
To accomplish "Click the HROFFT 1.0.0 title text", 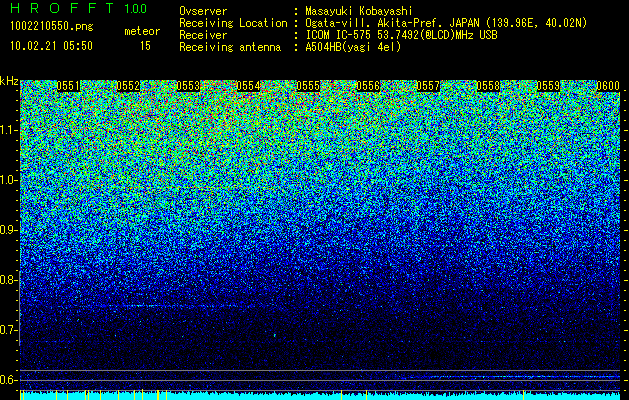I will point(78,8).
